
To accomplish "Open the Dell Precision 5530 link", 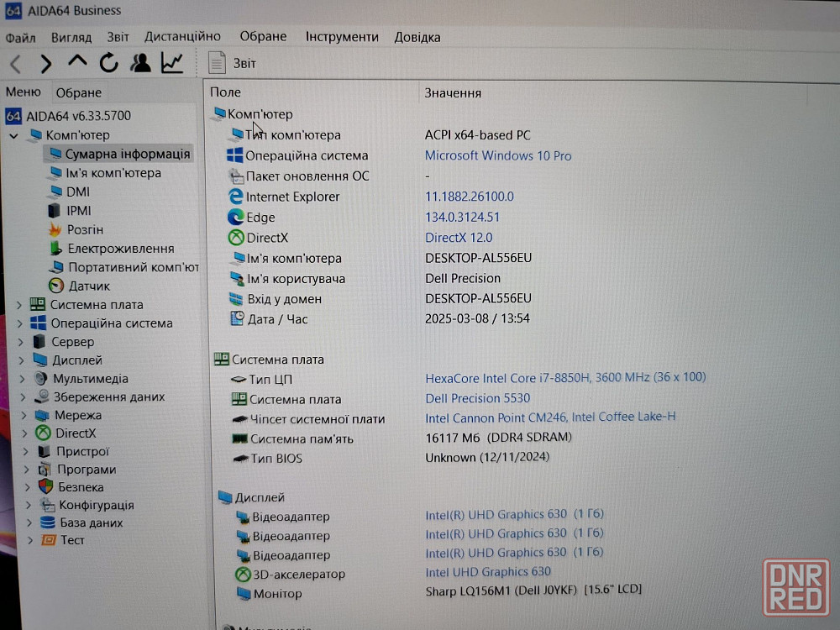I will (478, 398).
